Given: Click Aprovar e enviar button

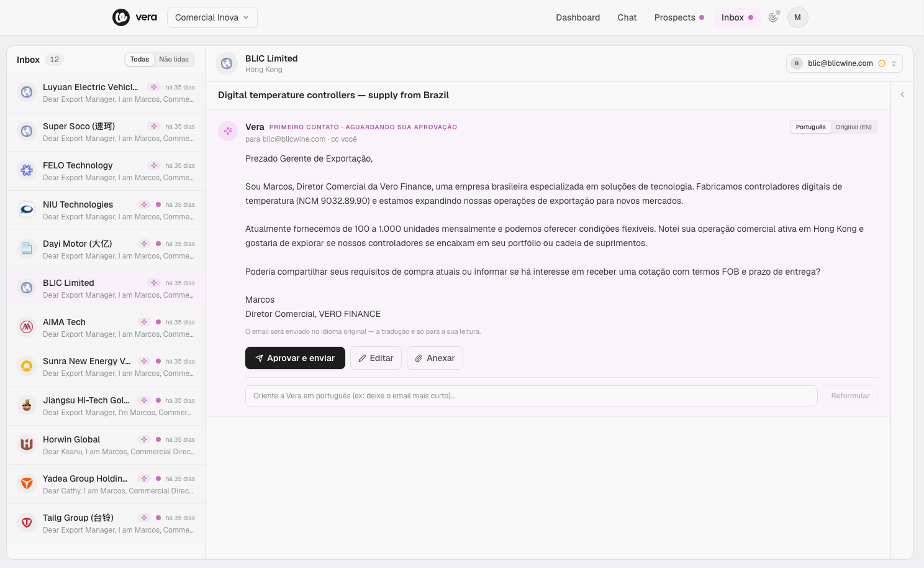Looking at the screenshot, I should (295, 358).
